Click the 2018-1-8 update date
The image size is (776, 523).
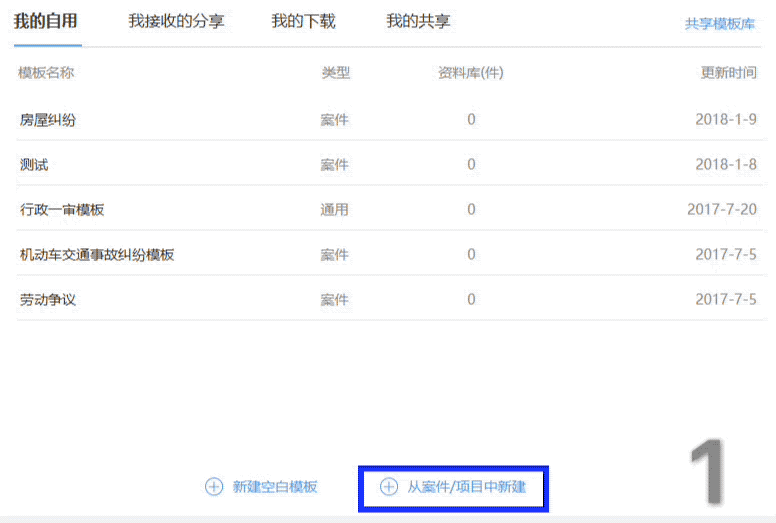tap(726, 164)
